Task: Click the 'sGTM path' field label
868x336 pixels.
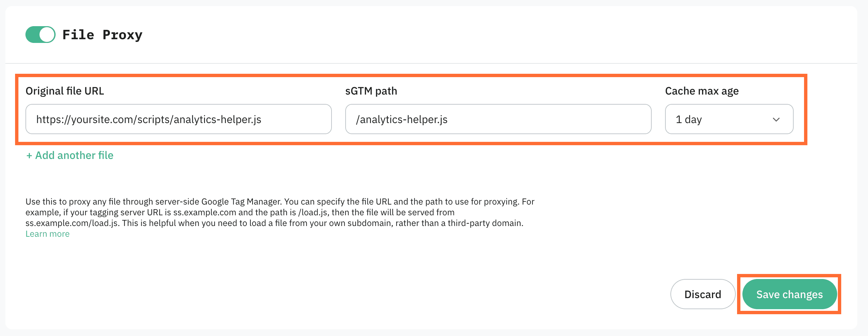Action: coord(371,91)
